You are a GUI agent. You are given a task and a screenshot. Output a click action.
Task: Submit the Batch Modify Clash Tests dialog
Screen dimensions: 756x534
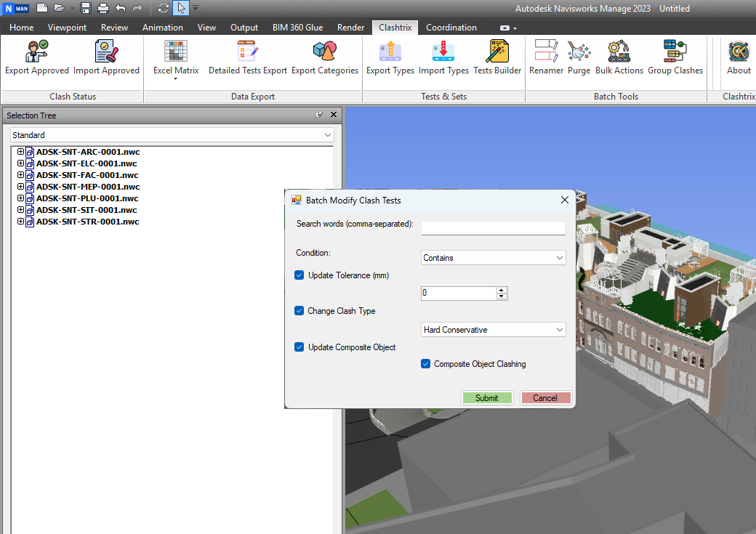pyautogui.click(x=487, y=397)
